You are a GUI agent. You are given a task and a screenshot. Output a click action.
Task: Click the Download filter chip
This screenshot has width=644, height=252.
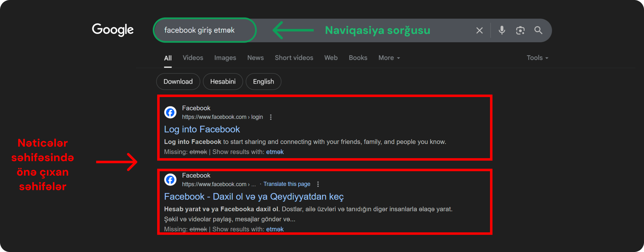tap(178, 82)
